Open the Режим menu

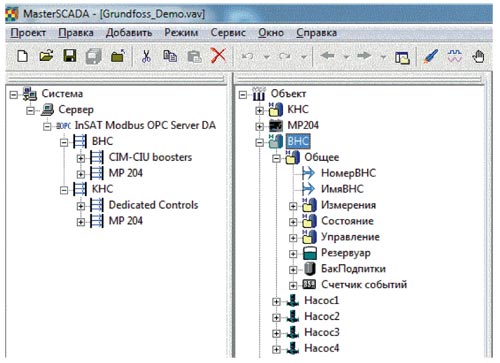click(181, 33)
